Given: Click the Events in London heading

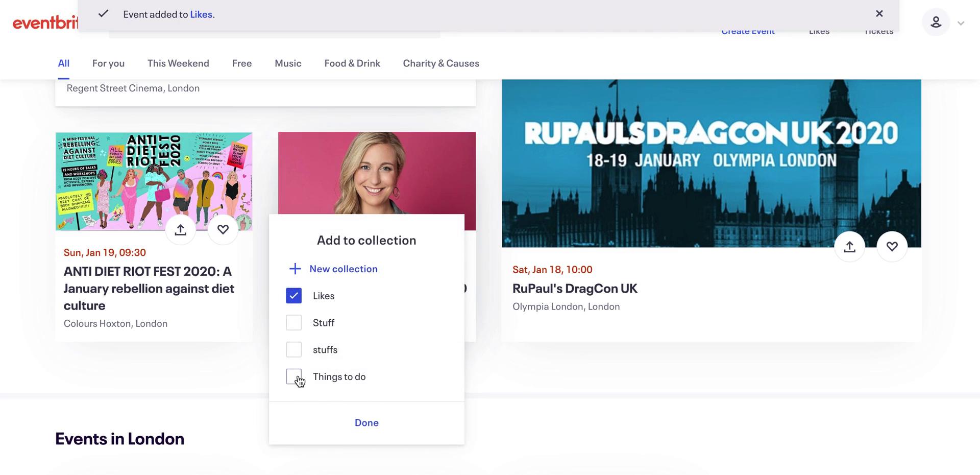Looking at the screenshot, I should (119, 439).
